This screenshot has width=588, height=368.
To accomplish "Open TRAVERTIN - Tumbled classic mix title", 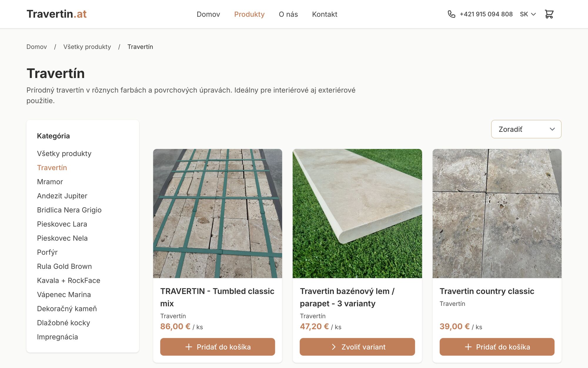I will 217,297.
